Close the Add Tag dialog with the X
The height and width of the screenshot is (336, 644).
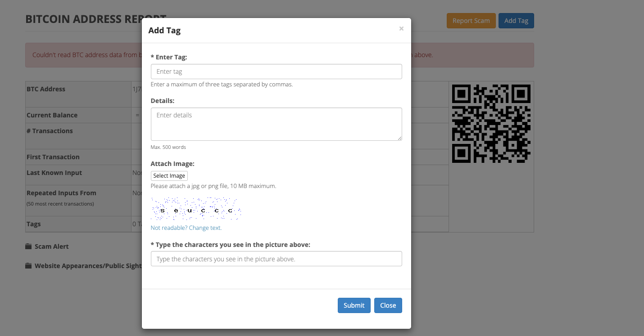point(401,29)
